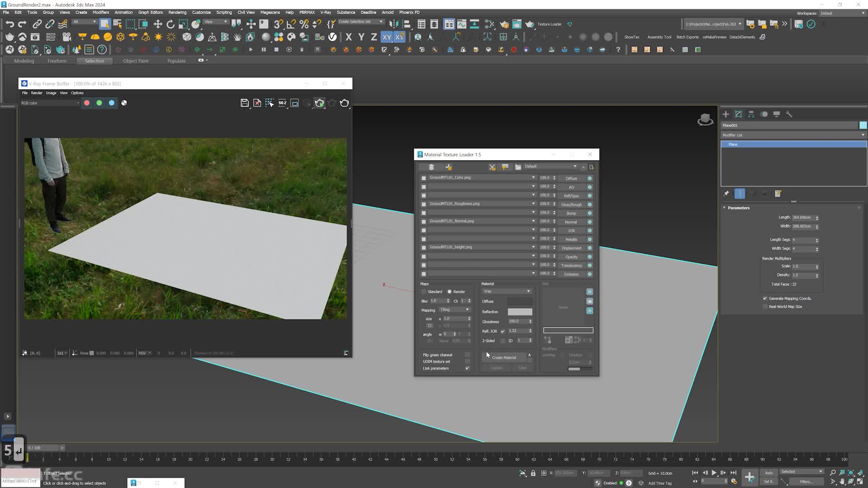The height and width of the screenshot is (488, 868).
Task: Tick the checkbox for GroundMTL01_Color.png row
Action: [424, 178]
